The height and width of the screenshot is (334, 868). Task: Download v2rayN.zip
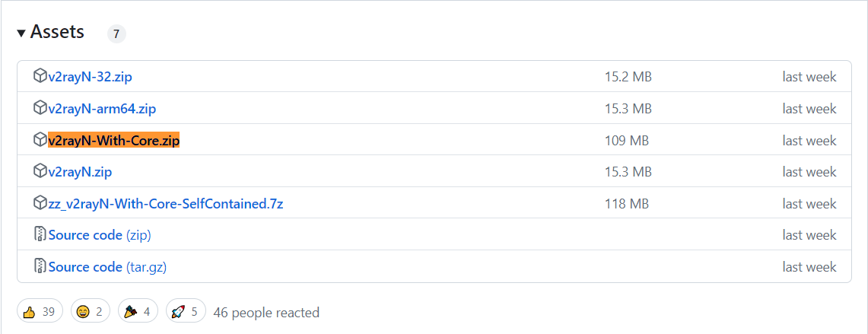pyautogui.click(x=81, y=172)
